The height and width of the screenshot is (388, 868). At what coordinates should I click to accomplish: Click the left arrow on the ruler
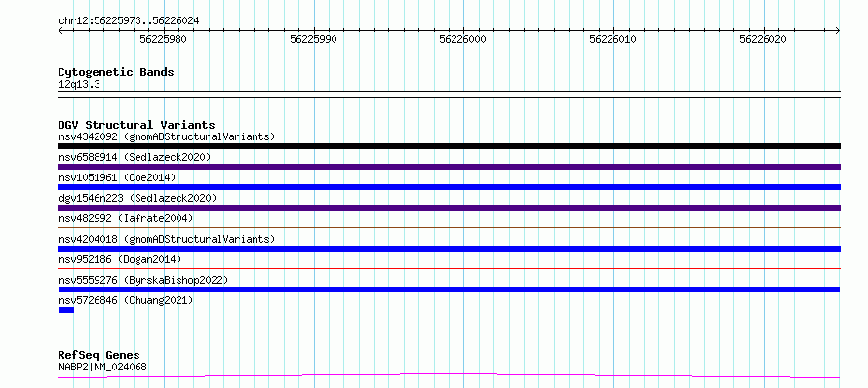point(60,31)
